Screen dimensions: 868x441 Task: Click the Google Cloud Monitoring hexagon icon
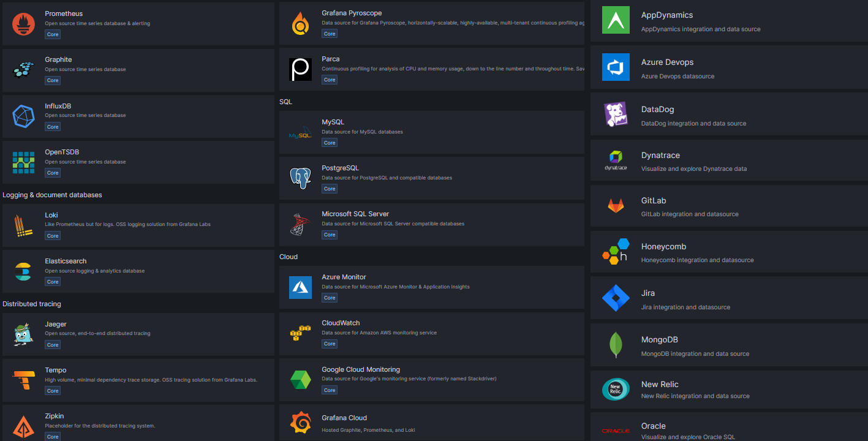coord(300,380)
